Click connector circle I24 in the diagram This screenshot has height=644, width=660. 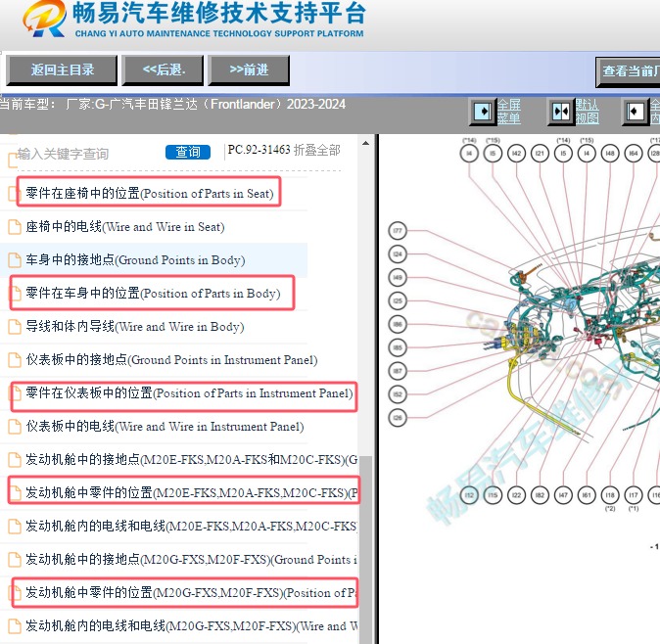coord(398,254)
